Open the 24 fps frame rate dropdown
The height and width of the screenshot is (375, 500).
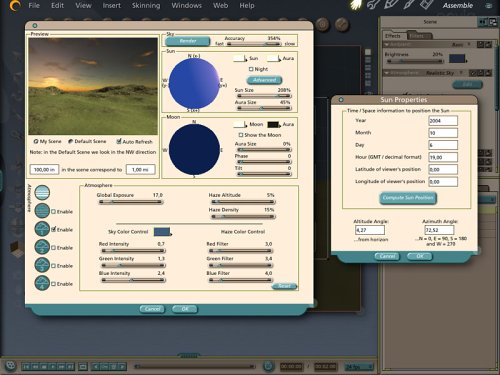pyautogui.click(x=358, y=367)
